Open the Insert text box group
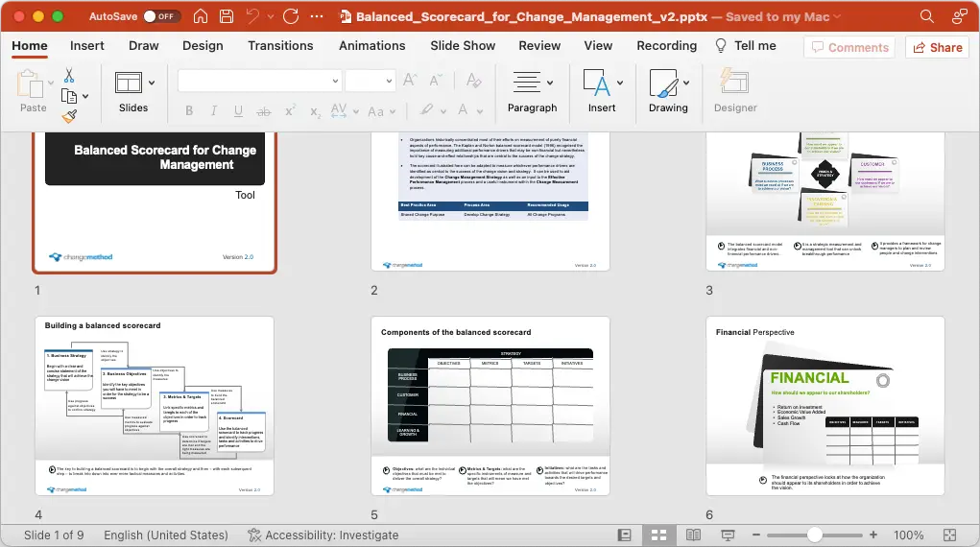 [602, 90]
